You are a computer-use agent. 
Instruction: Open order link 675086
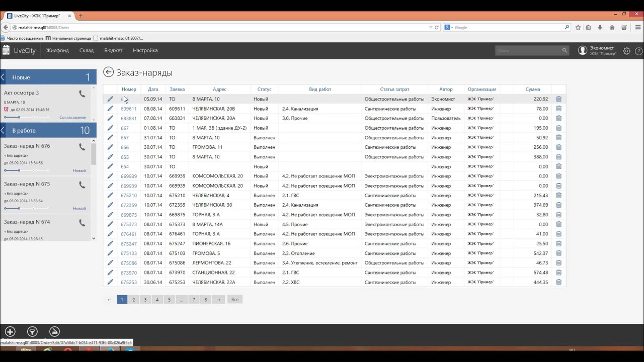click(128, 263)
